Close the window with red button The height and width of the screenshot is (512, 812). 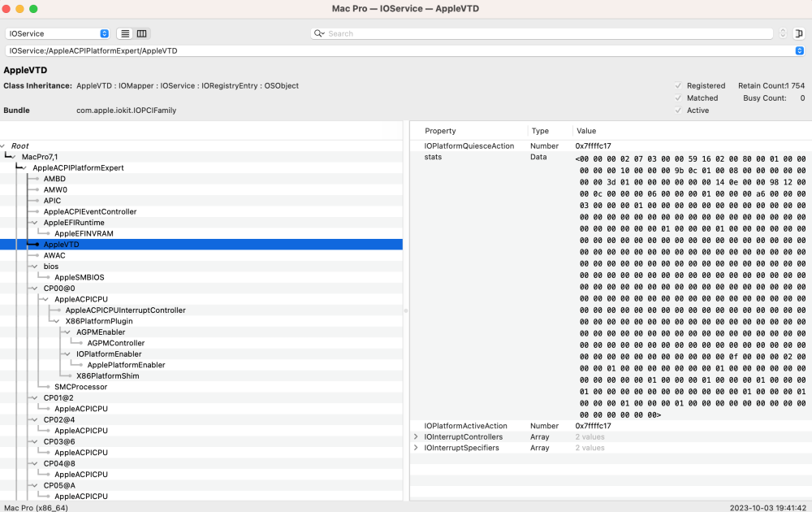tap(6, 9)
